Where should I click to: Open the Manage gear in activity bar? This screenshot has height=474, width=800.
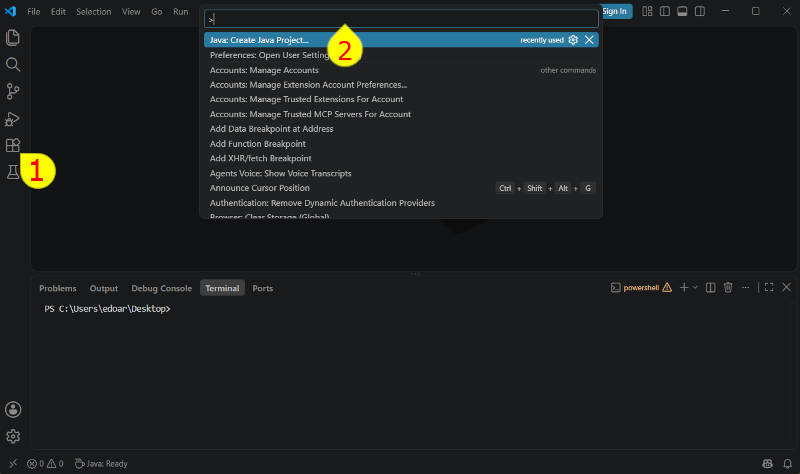13,436
